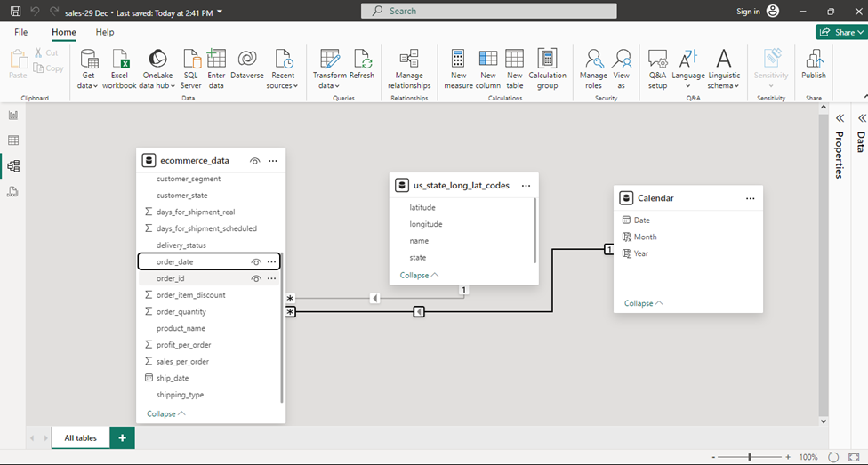Click the Redo arrow icon
Viewport: 868px width, 465px height.
tap(53, 11)
